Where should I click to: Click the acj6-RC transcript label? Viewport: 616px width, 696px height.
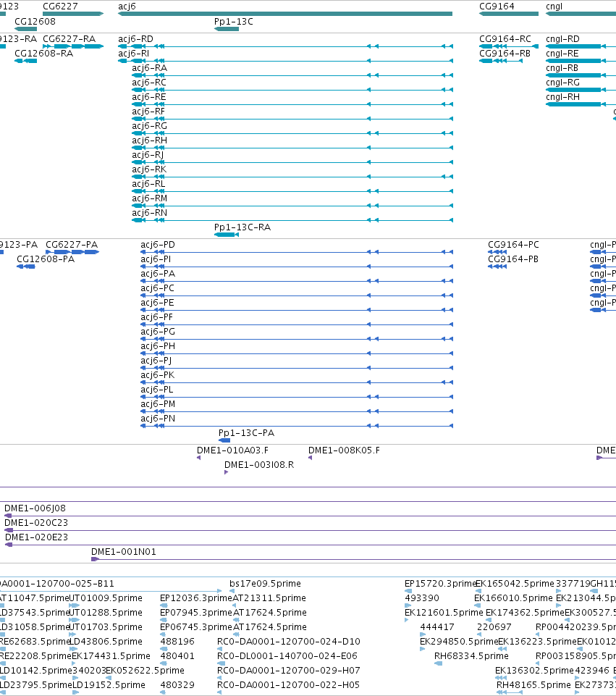coord(149,82)
